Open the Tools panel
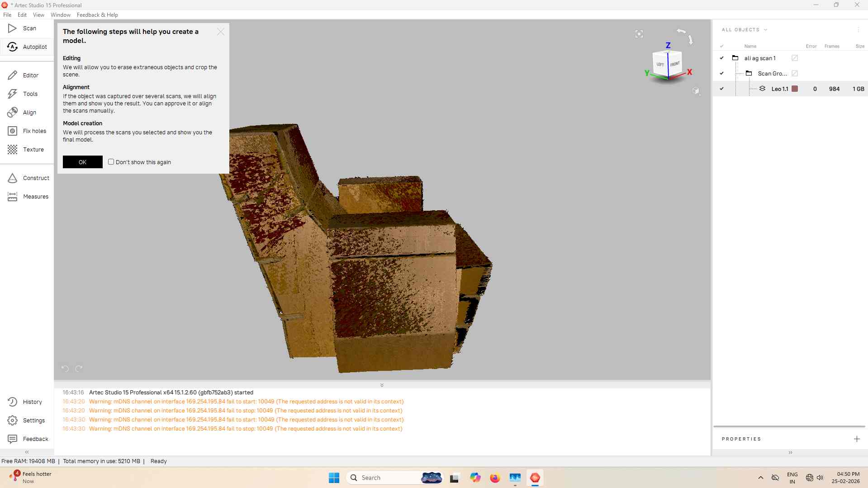This screenshot has width=868, height=488. [27, 94]
